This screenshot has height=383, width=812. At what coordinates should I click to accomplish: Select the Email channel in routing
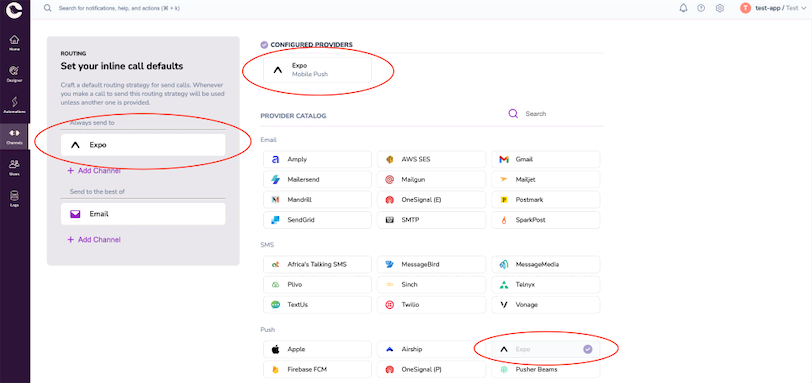point(143,214)
